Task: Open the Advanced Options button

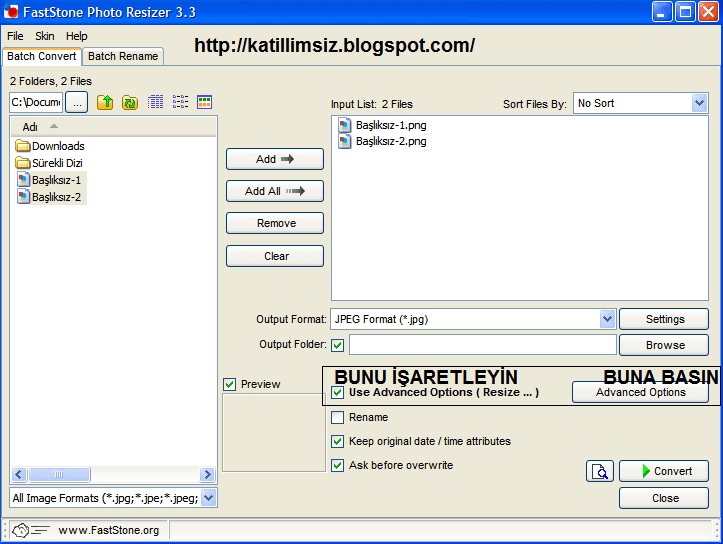Action: 640,392
